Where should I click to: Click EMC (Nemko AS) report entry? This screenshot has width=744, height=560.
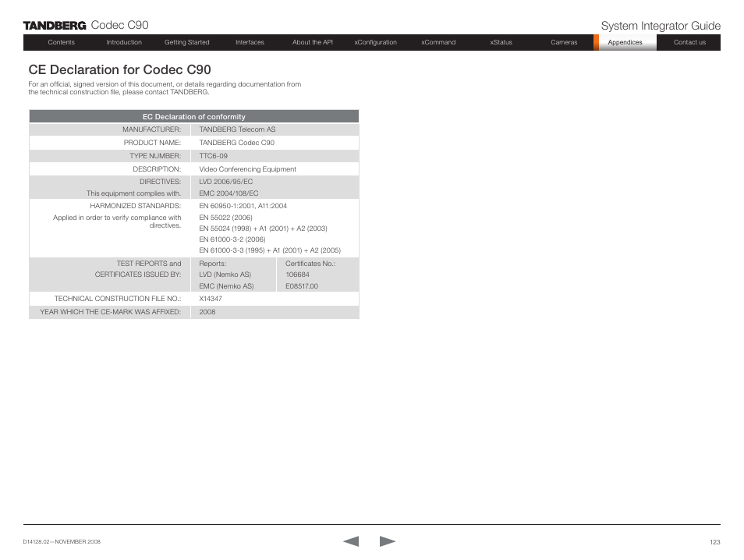point(226,286)
